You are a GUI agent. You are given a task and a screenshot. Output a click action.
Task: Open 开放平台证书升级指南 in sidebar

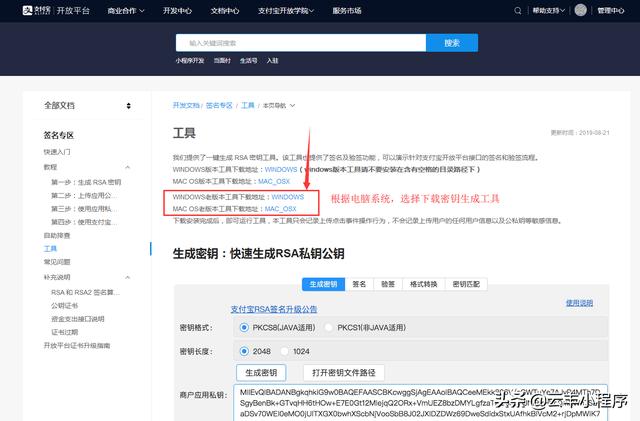77,345
